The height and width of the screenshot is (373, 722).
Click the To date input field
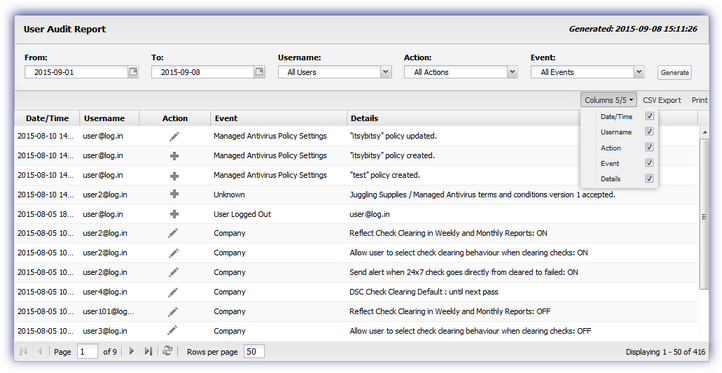point(203,72)
